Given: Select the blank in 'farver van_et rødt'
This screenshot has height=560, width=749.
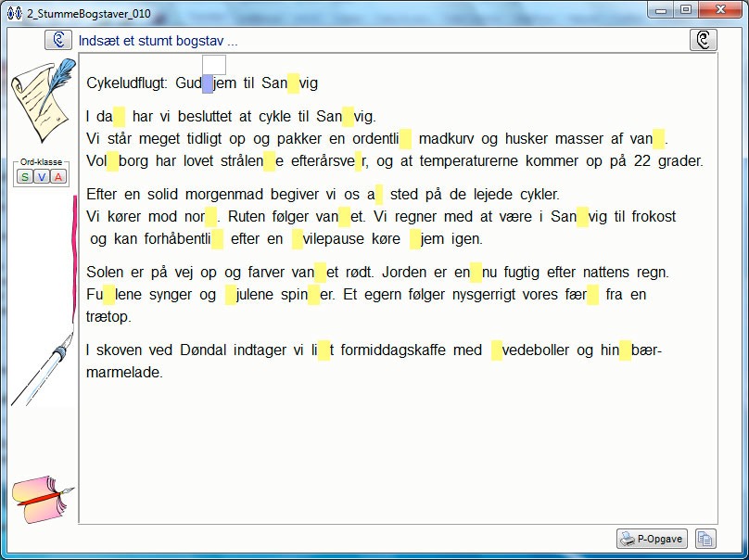Looking at the screenshot, I should (x=321, y=273).
